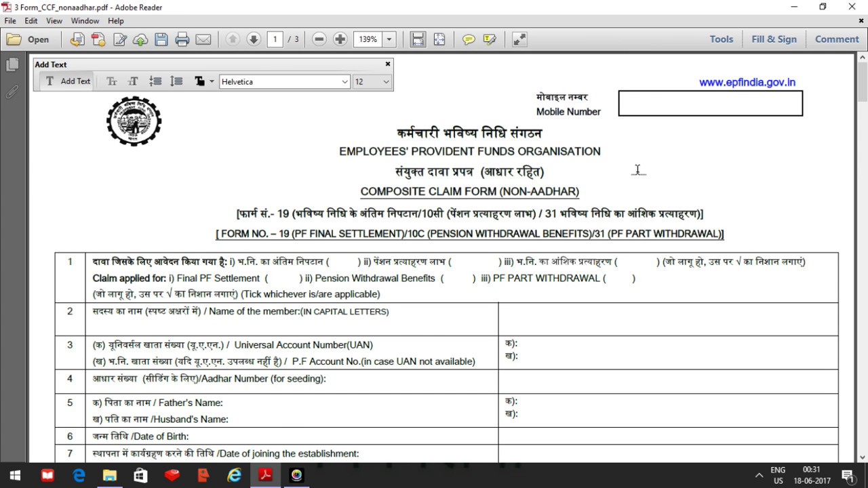
Task: Go to previous page arrow
Action: 233,39
